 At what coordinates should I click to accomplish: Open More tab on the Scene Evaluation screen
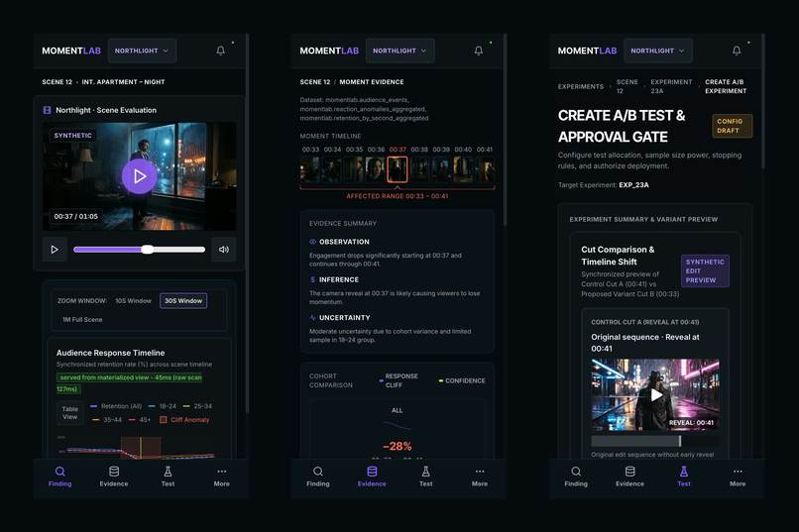pos(222,477)
